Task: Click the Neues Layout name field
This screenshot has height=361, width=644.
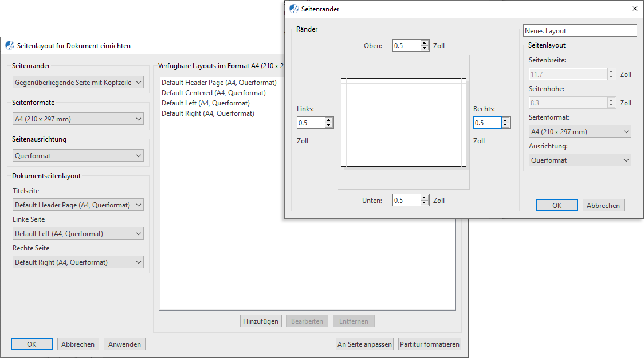Action: (x=580, y=31)
